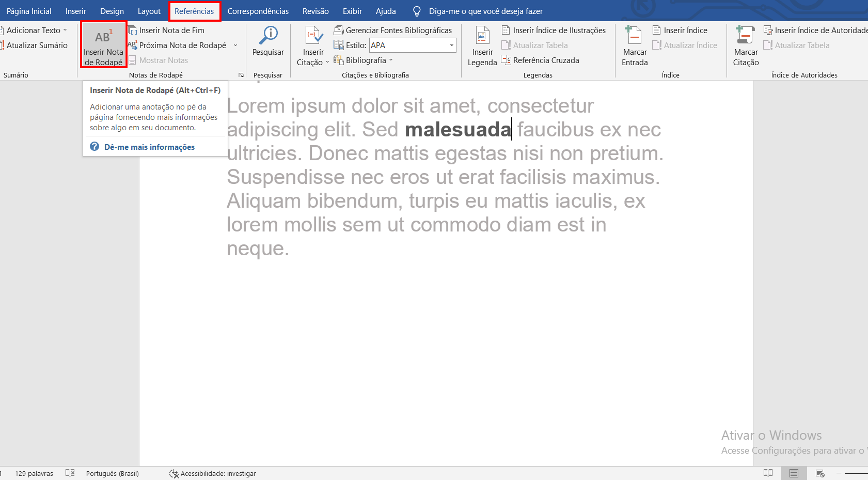This screenshot has height=480, width=868.
Task: Open the Notas de Rodapé dialog launcher
Action: coord(241,75)
